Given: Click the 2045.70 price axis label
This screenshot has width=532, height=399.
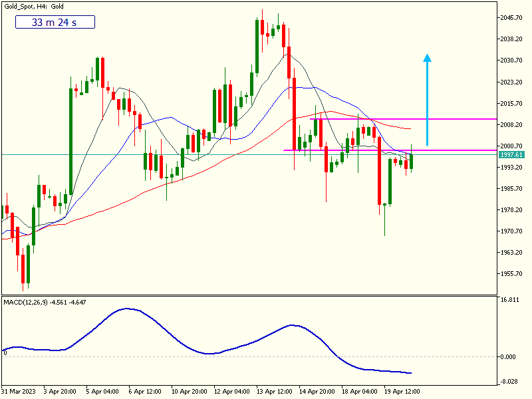Looking at the screenshot, I should click(x=511, y=17).
